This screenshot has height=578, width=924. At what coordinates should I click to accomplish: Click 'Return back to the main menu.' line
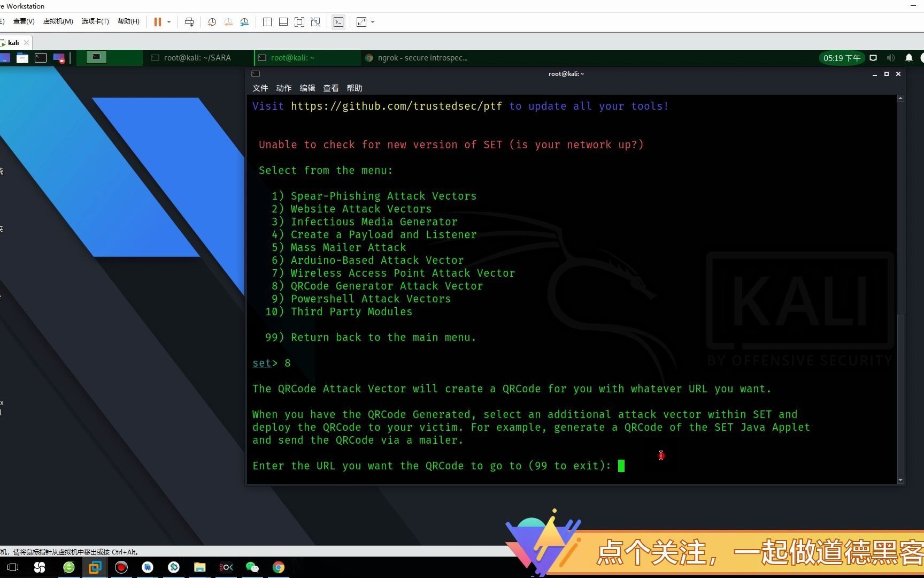pos(371,337)
